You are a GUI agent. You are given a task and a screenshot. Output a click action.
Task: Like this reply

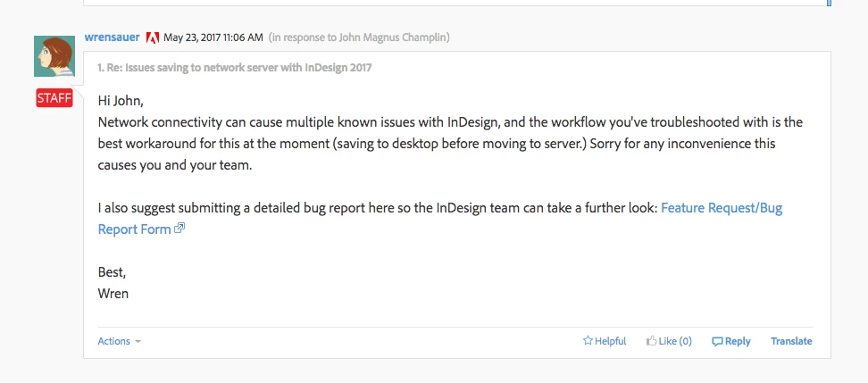click(669, 341)
